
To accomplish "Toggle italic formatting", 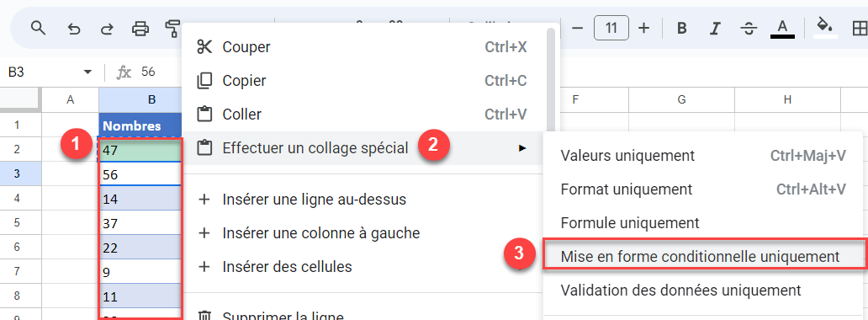I will coord(716,28).
